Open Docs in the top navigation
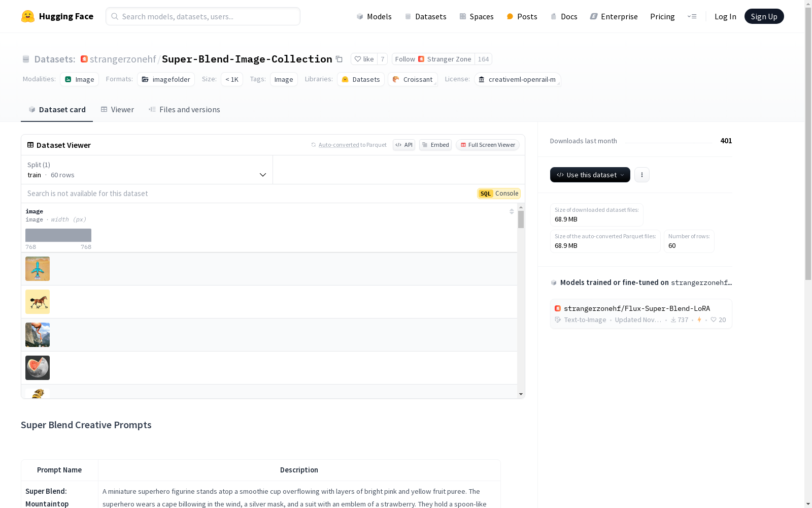Image resolution: width=812 pixels, height=508 pixels. (564, 16)
